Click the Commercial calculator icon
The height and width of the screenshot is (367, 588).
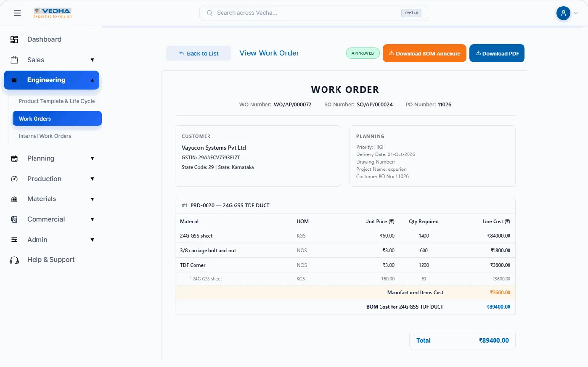tap(14, 219)
